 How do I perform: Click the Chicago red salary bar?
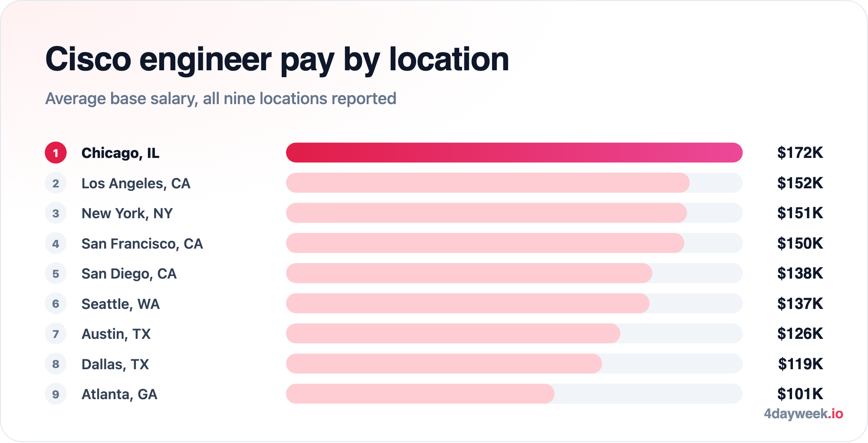pyautogui.click(x=514, y=153)
